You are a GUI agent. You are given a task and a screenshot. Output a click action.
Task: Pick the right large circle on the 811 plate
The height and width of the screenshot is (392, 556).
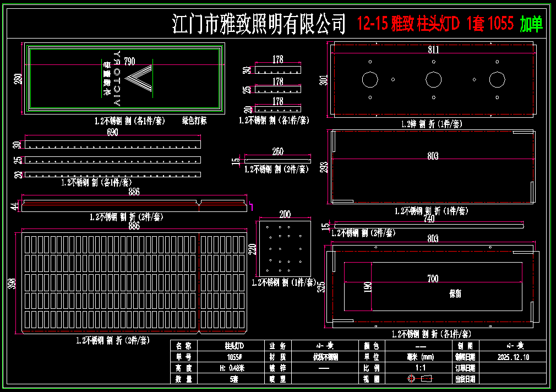[x=497, y=79]
